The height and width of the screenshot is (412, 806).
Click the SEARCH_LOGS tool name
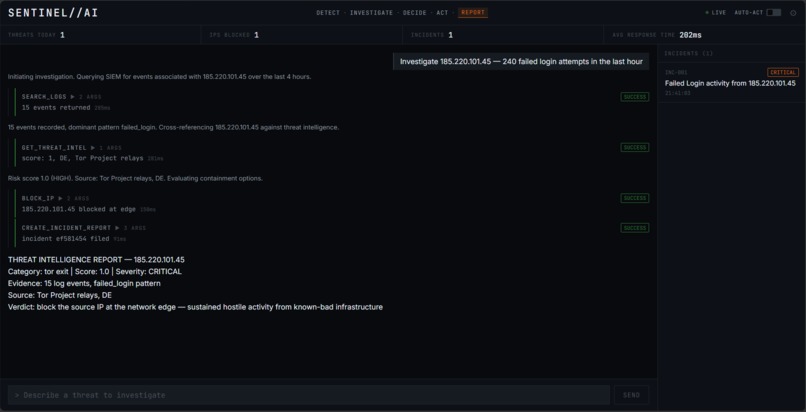44,97
